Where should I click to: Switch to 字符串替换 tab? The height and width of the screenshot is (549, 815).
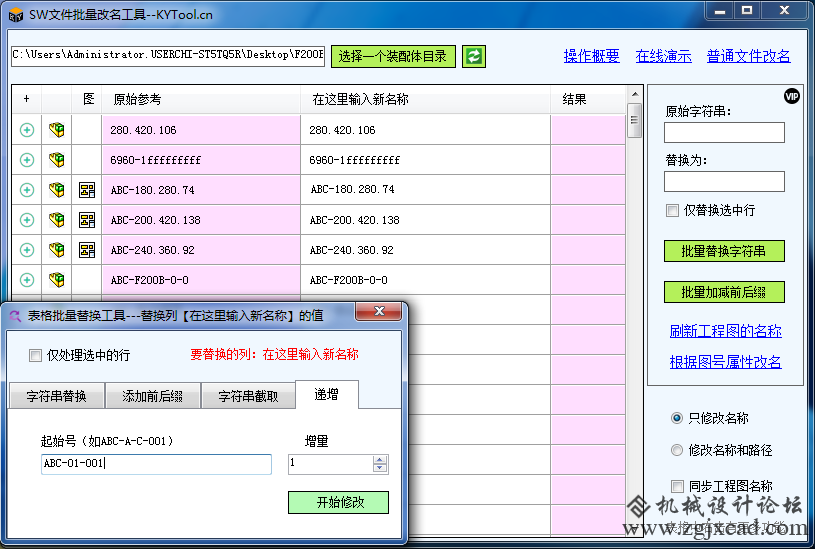point(57,396)
